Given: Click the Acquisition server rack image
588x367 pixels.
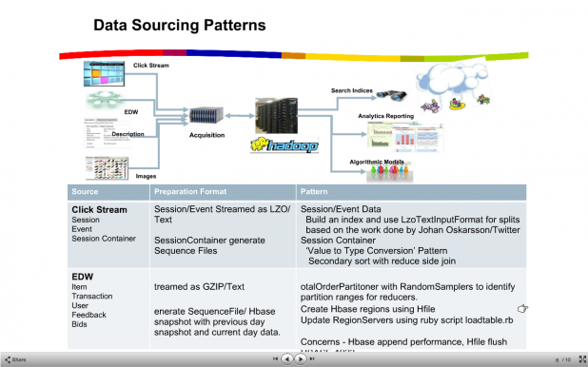Looking at the screenshot, I should (x=206, y=115).
